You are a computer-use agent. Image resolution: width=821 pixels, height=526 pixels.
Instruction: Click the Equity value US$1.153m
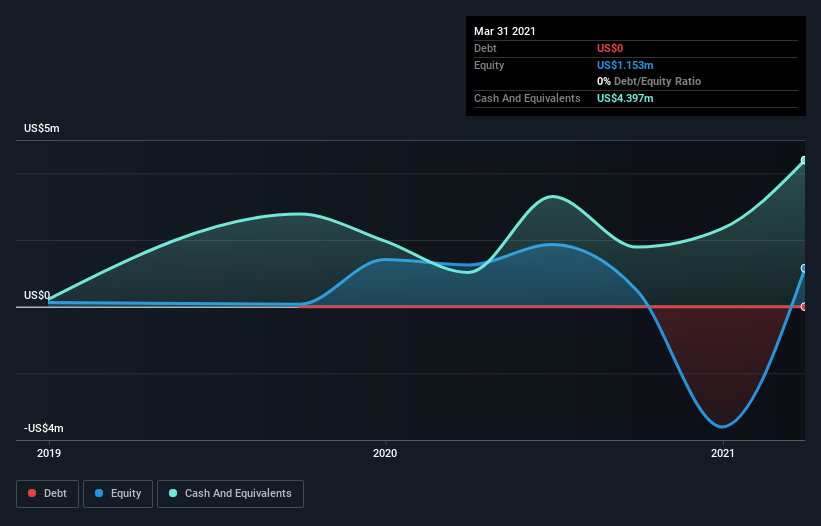click(625, 65)
